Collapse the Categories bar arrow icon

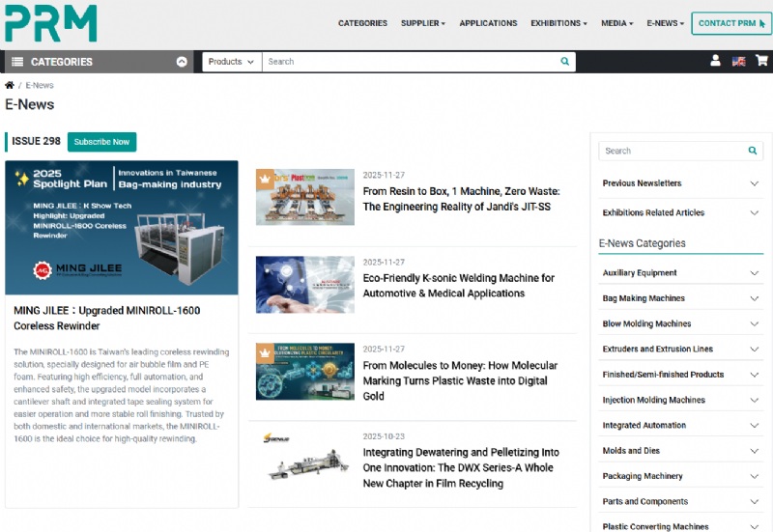point(182,62)
